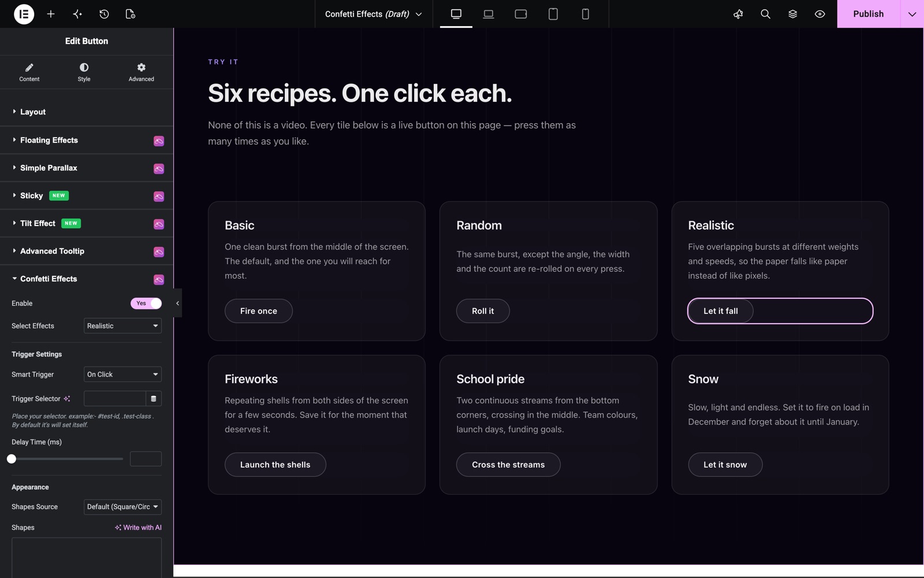Open the Elementor logo menu
This screenshot has width=924, height=578.
[x=24, y=14]
